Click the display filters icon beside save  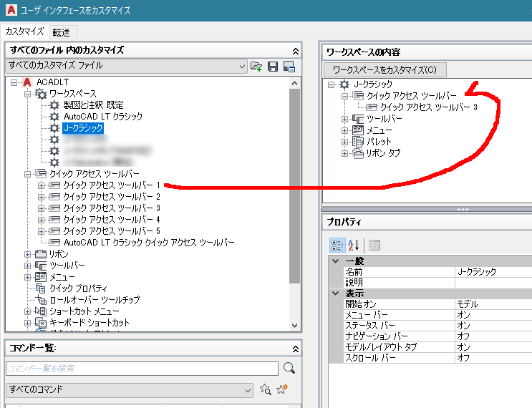(289, 67)
